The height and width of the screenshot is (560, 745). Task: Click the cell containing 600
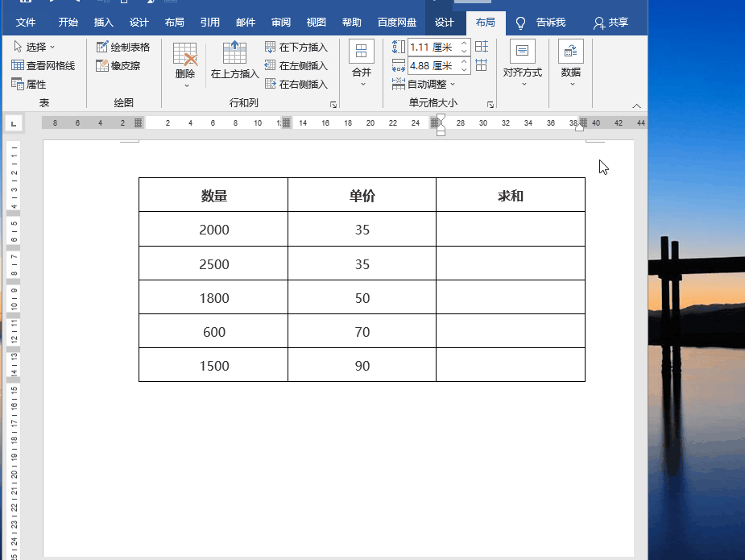(213, 331)
